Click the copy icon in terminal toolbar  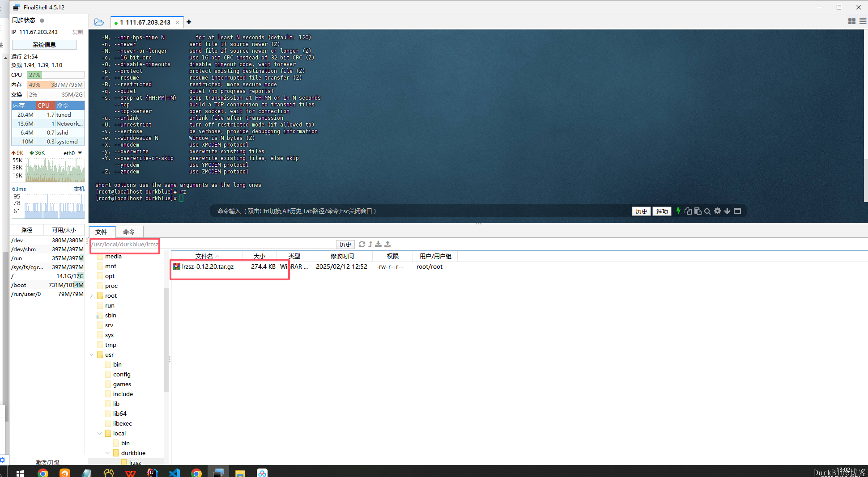(688, 211)
